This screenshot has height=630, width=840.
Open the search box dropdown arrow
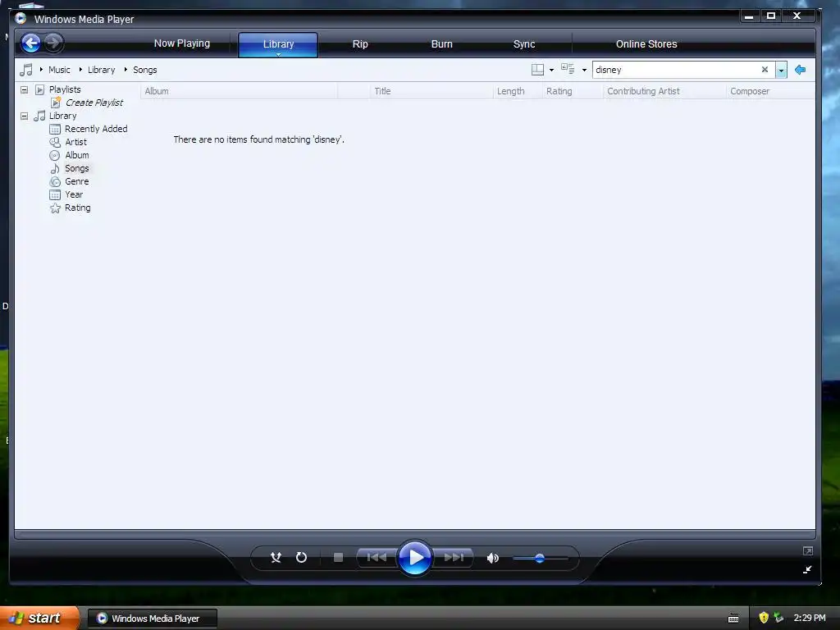(782, 71)
